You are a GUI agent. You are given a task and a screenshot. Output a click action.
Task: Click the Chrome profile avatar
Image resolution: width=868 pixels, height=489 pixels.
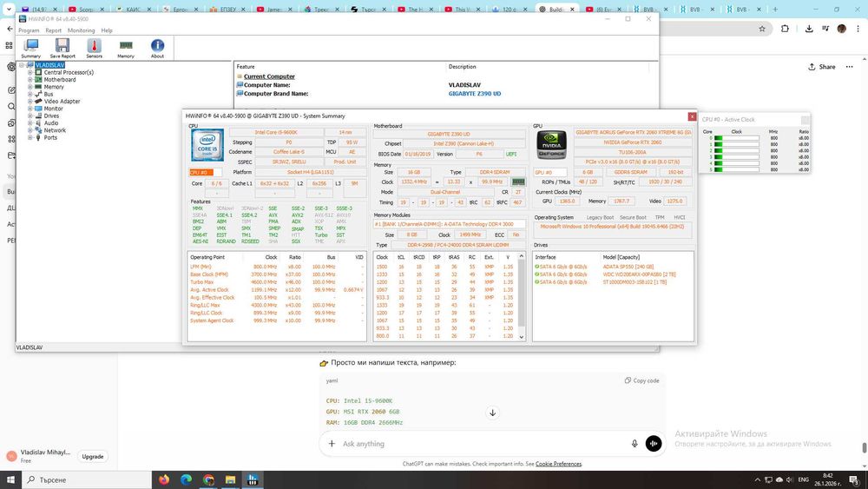tap(841, 29)
